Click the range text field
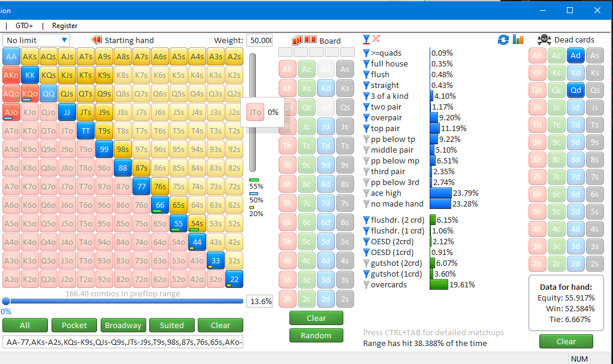Screen dimensions: 613x364 pyautogui.click(x=123, y=342)
